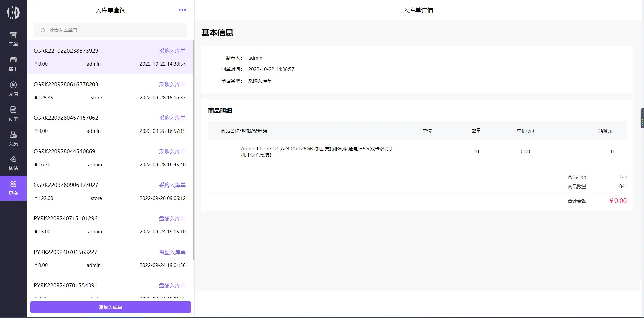Click 盘盈入库单 label of PYRK2209240701563227

click(172, 252)
